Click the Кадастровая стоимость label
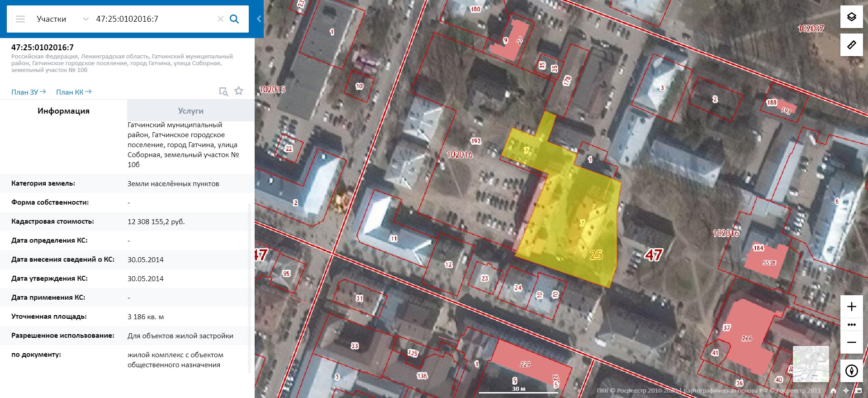 pos(52,221)
